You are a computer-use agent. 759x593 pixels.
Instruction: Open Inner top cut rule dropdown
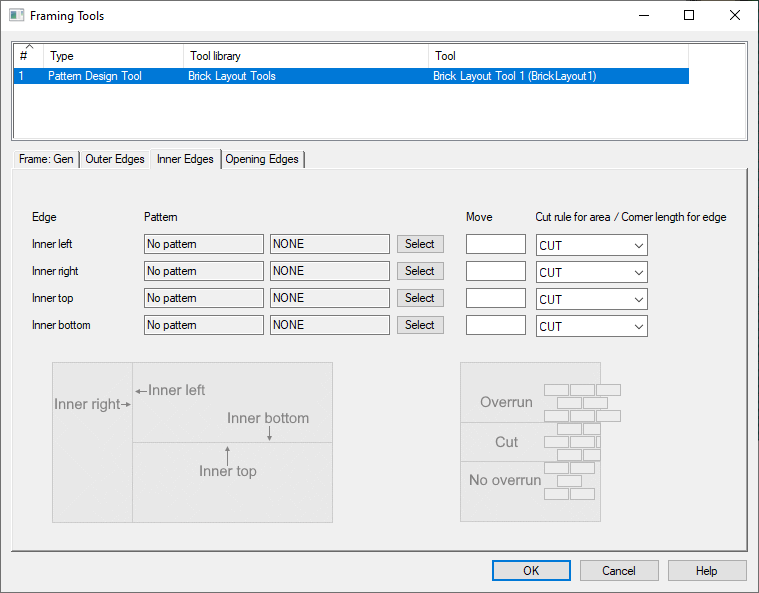[x=592, y=299]
